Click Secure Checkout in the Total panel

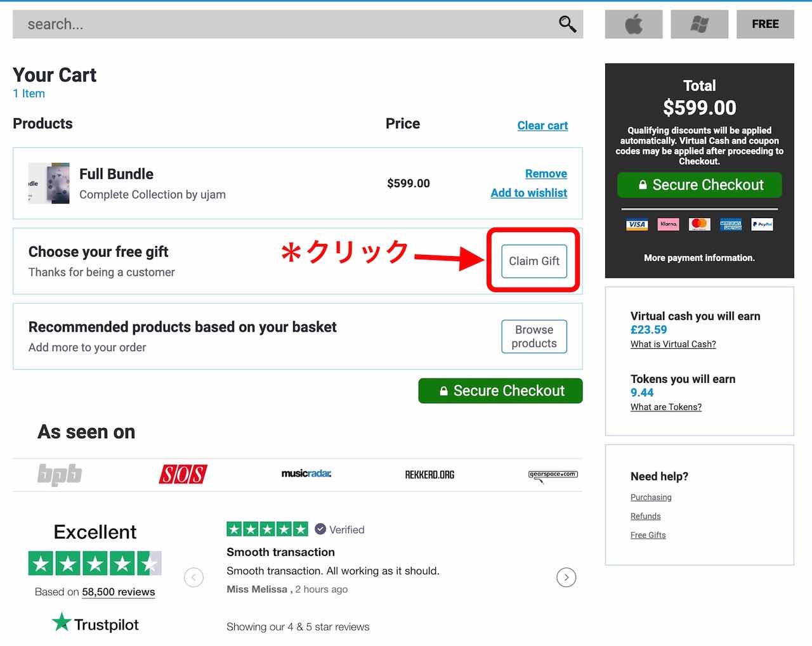[x=699, y=185]
